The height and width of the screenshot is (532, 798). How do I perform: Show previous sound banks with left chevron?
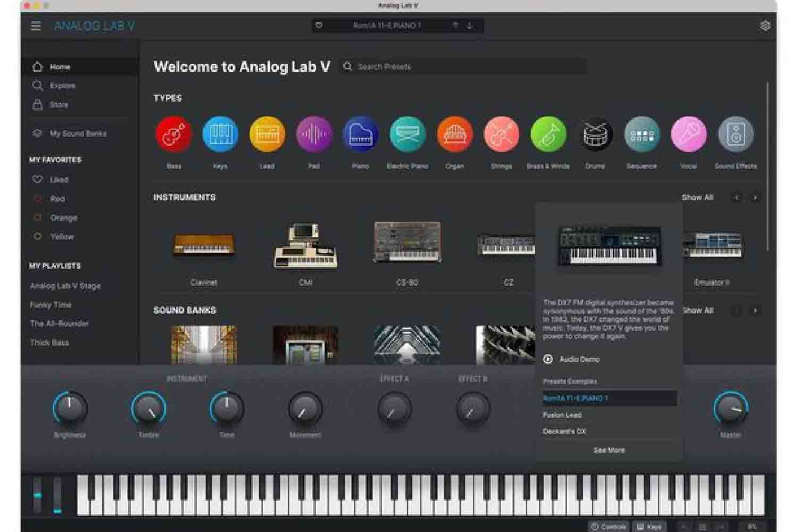(x=737, y=310)
